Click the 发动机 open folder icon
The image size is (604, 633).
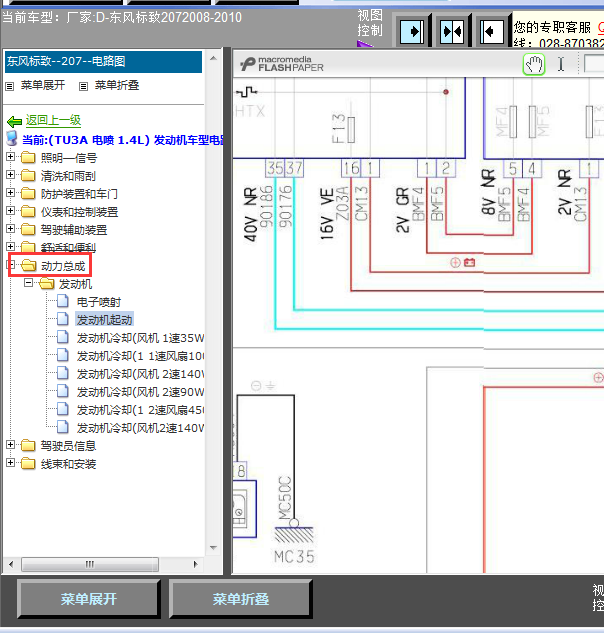(x=46, y=283)
